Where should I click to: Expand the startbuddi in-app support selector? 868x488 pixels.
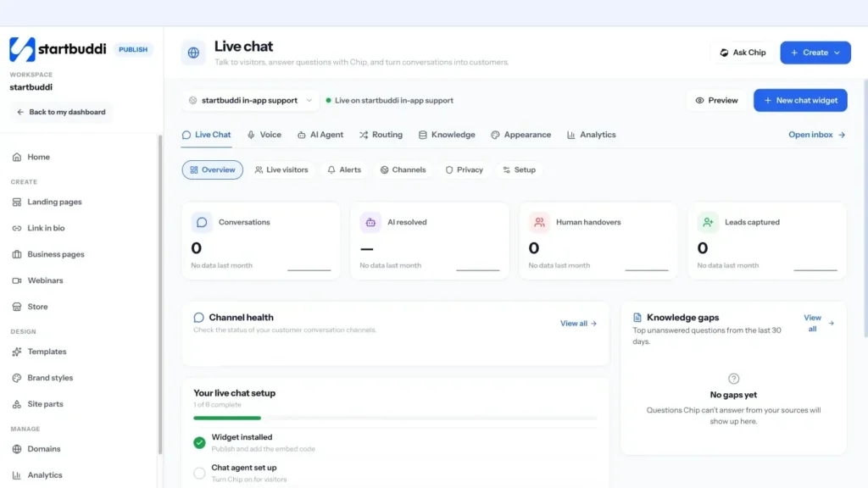(250, 101)
